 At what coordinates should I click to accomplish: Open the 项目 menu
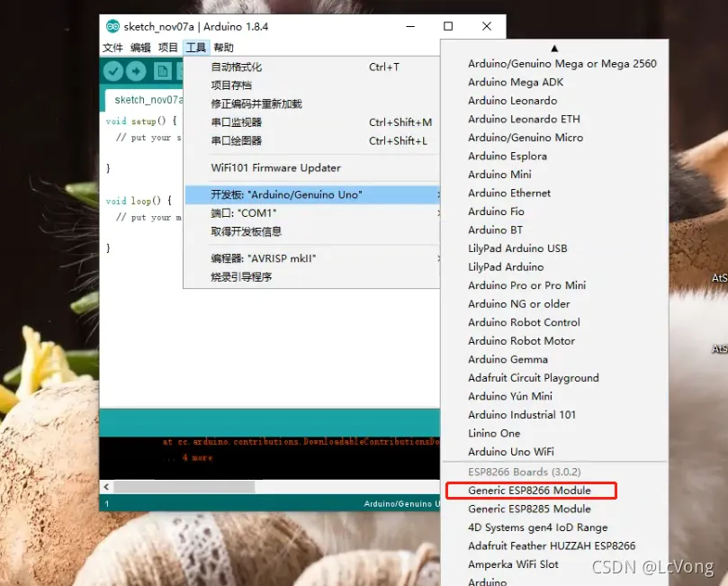[167, 48]
